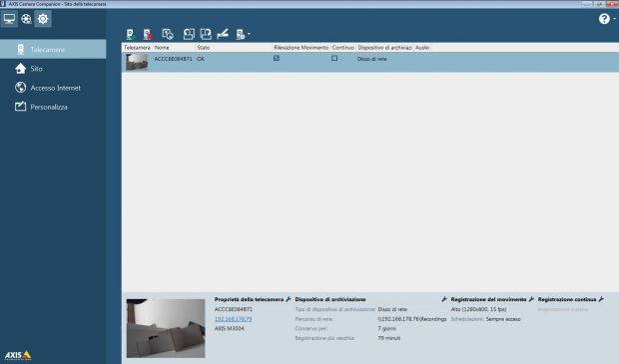
Task: Open the help question mark icon
Action: (604, 19)
